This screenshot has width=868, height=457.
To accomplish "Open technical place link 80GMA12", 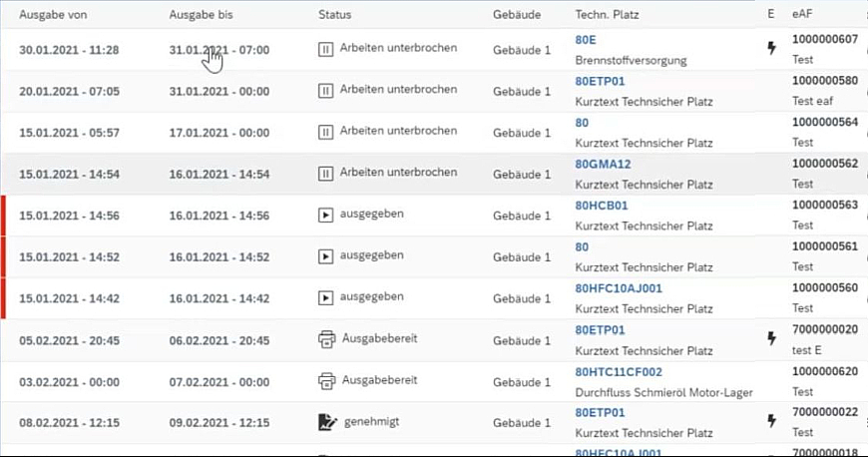I will point(604,164).
